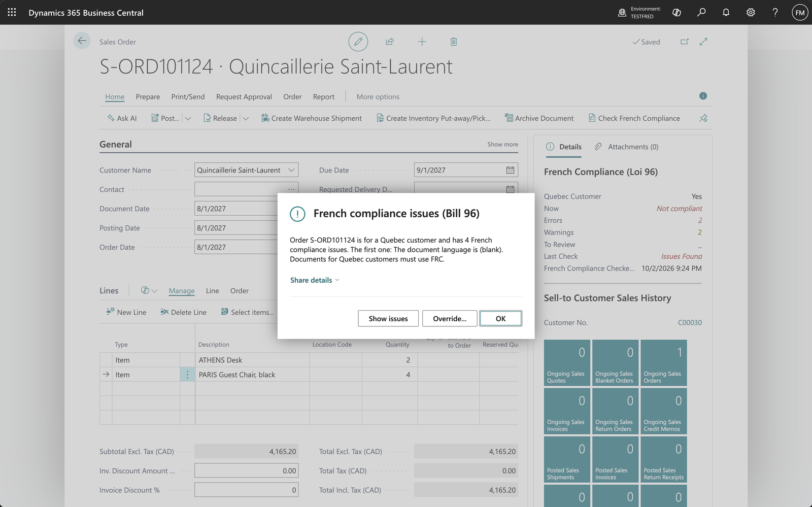This screenshot has width=812, height=507.
Task: Expand Release dropdown arrow
Action: click(x=246, y=118)
